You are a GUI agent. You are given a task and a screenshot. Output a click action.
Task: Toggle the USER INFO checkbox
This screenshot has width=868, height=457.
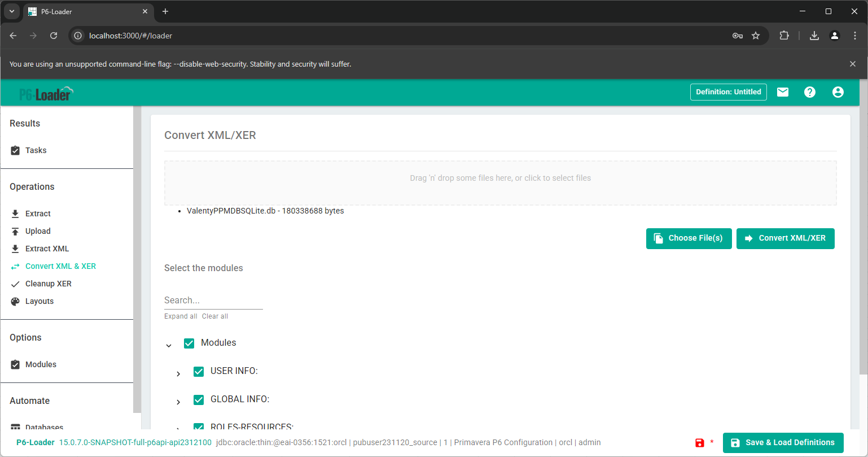click(x=199, y=371)
